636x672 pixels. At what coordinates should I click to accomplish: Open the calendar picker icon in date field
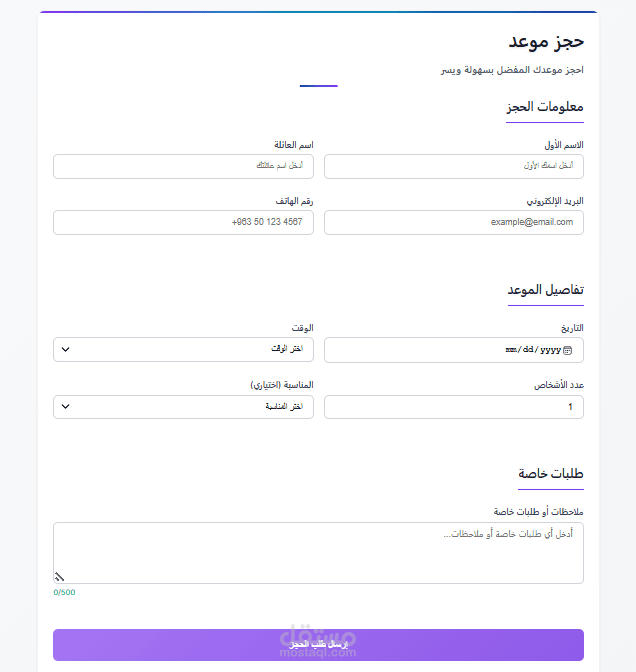(569, 350)
